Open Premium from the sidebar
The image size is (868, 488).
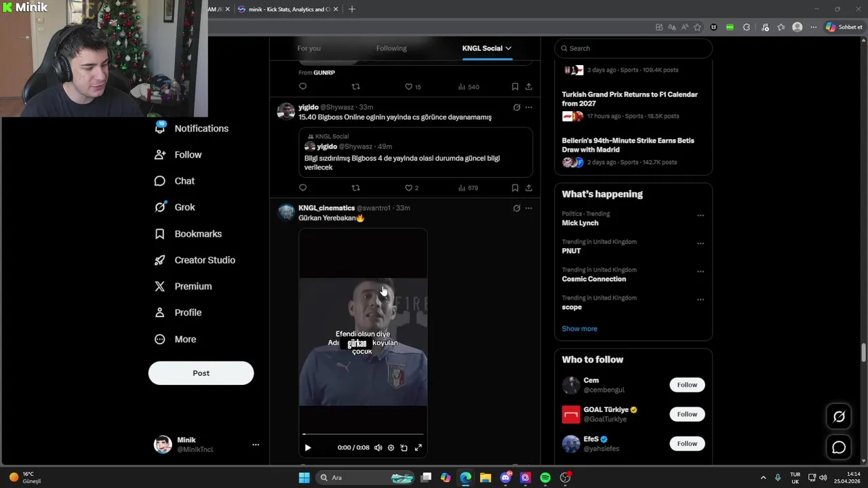183,287
